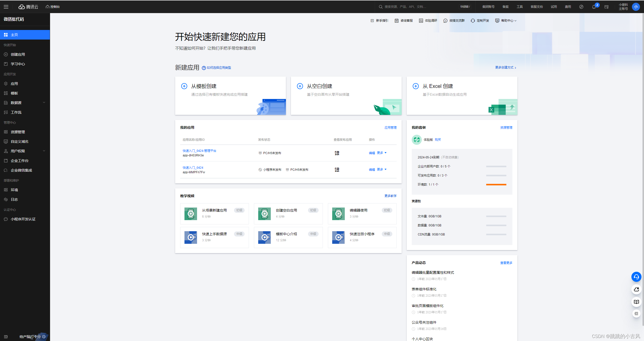Collapse sidebar using bottom-left toggle icon
Screen dimensions: 644x341
[6, 337]
